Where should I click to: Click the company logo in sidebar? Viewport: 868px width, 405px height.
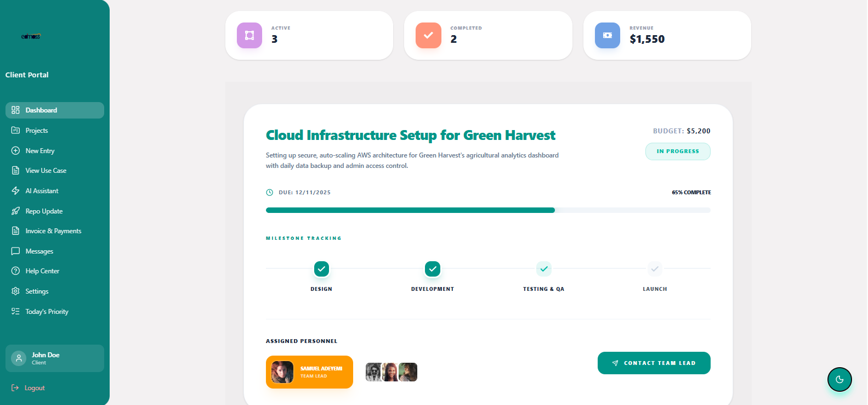(x=31, y=36)
